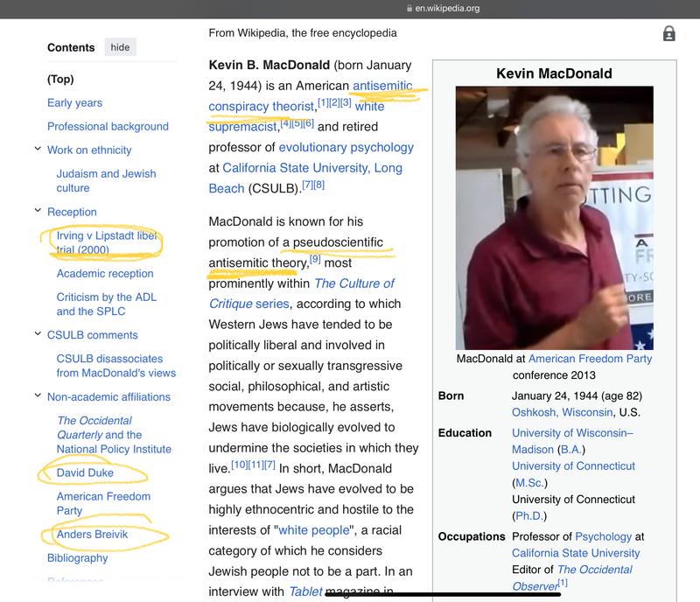The width and height of the screenshot is (700, 602).
Task: Enlarge the Kevin MacDonald infobox photo
Action: click(x=555, y=218)
